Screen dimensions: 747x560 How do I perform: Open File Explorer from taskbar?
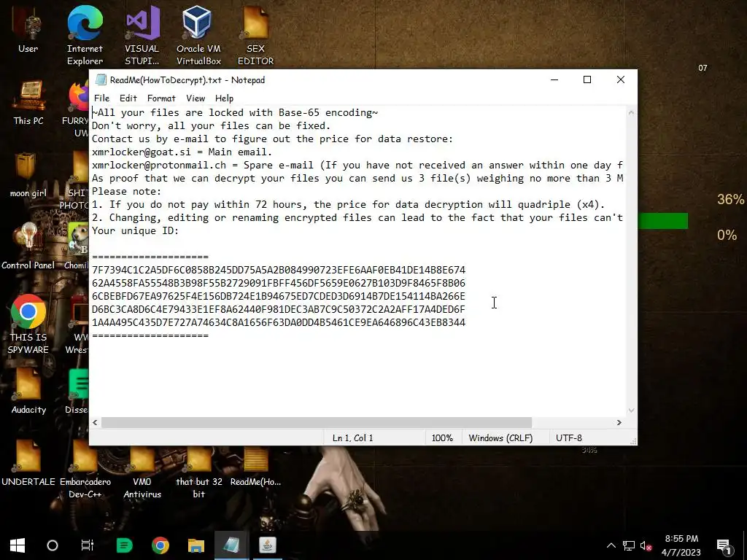(x=196, y=545)
